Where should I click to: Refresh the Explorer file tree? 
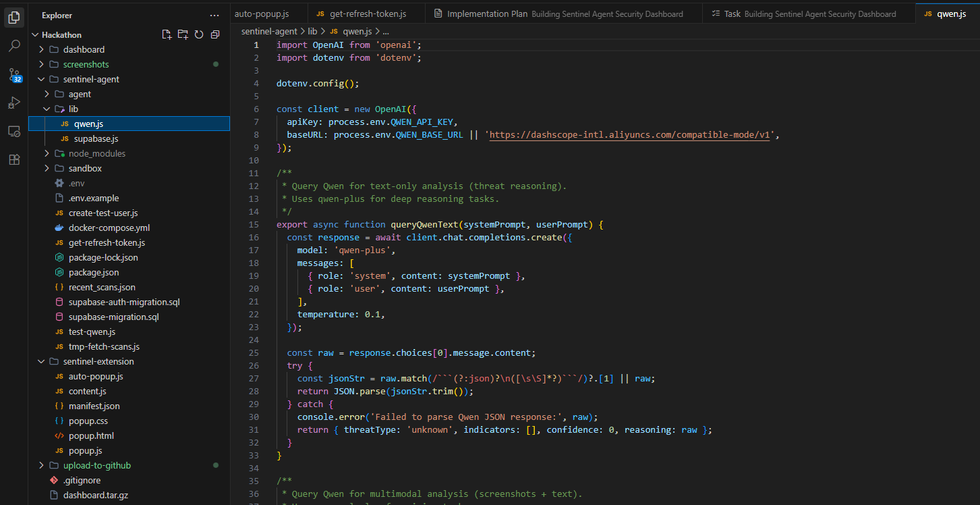pos(199,34)
